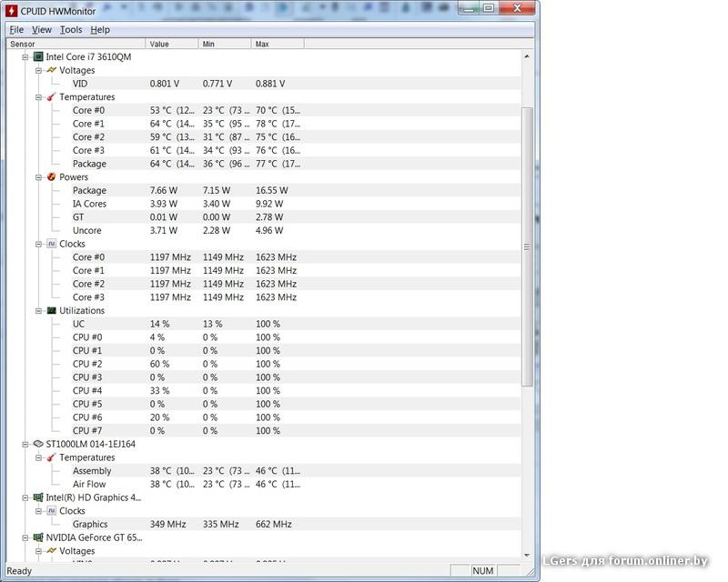This screenshot has height=582, width=728.
Task: Collapse the NVIDIA GeForce GT node
Action: click(x=25, y=538)
